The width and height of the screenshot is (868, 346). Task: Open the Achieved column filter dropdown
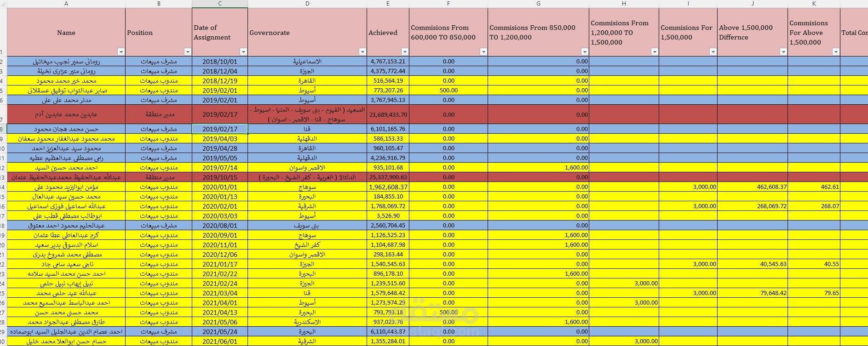coord(405,52)
